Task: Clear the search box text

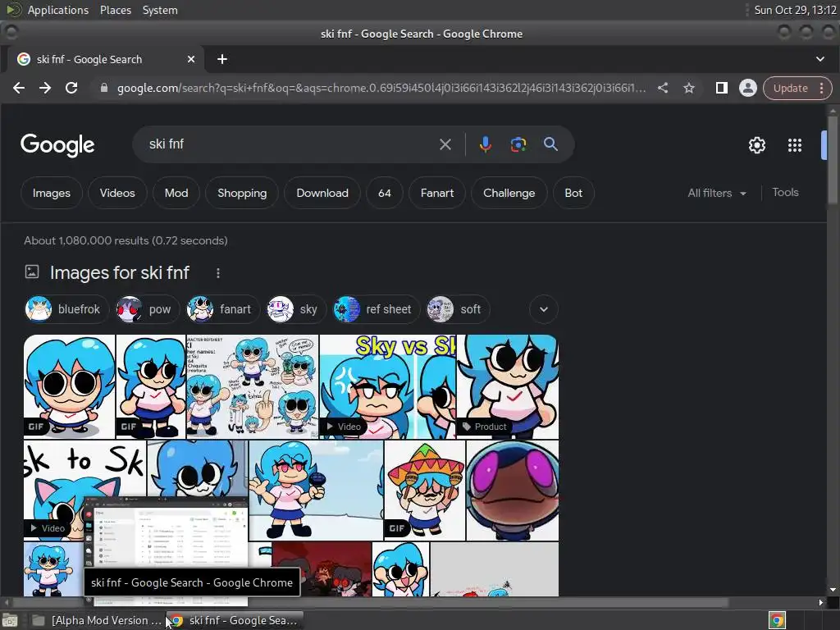Action: [445, 144]
